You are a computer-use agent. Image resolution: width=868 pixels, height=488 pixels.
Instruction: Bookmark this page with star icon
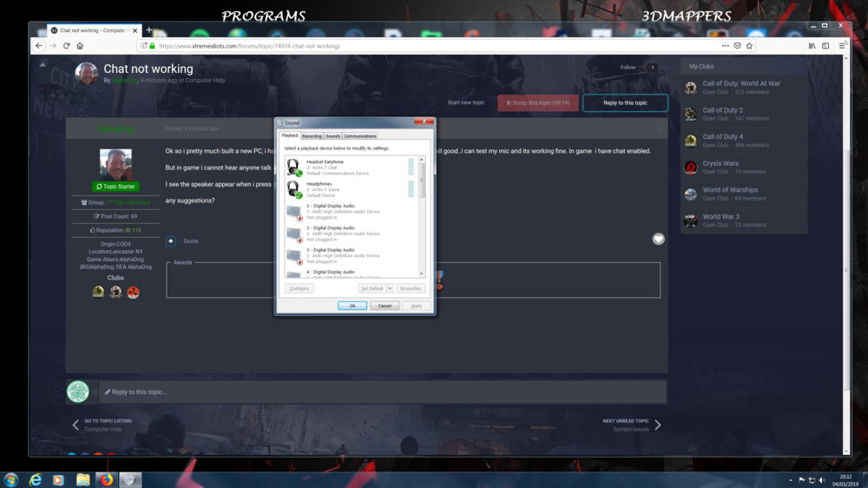[x=749, y=46]
